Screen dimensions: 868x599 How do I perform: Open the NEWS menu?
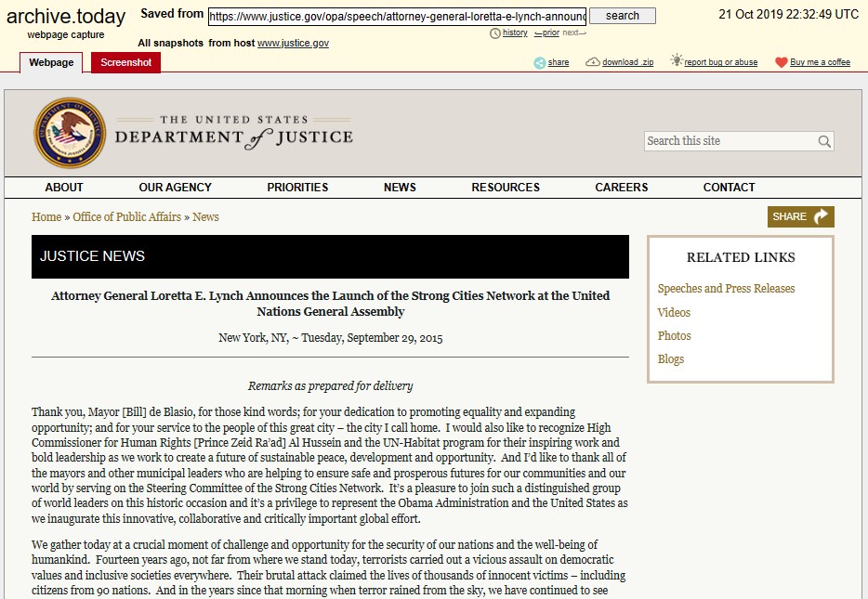pyautogui.click(x=400, y=188)
